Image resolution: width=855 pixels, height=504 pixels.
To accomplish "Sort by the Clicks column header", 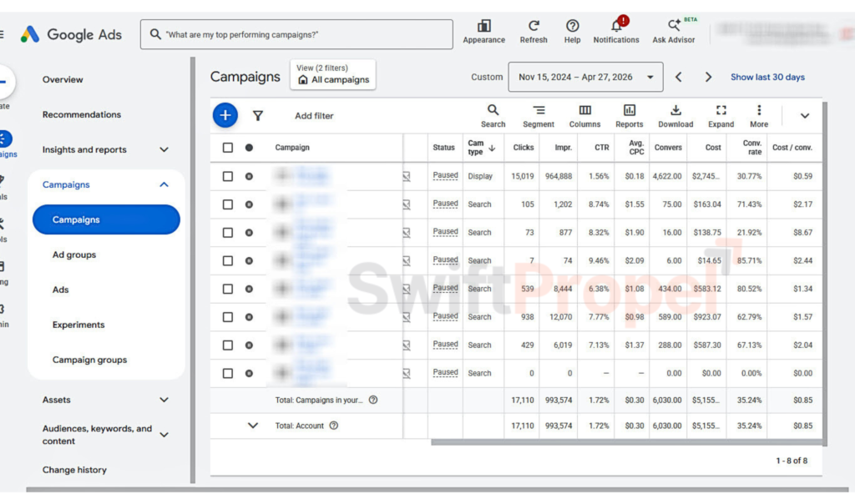I will (523, 148).
